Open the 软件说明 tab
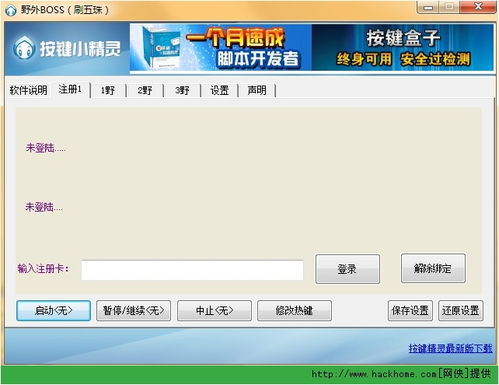The image size is (499, 385). (x=28, y=90)
